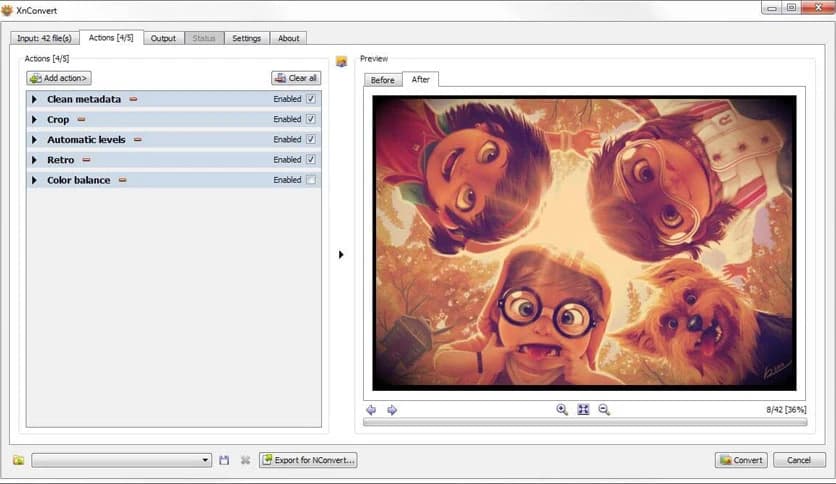Click the Cancel button
The image size is (836, 484).
click(x=799, y=460)
